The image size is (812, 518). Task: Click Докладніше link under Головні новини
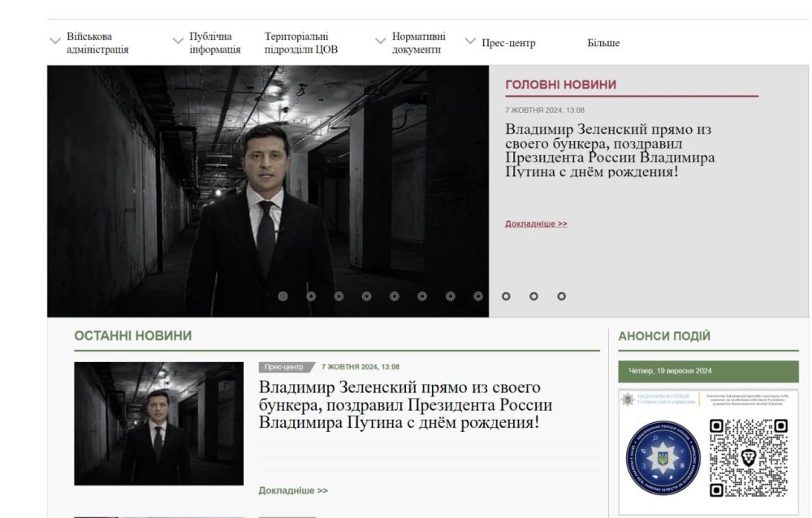(x=536, y=223)
